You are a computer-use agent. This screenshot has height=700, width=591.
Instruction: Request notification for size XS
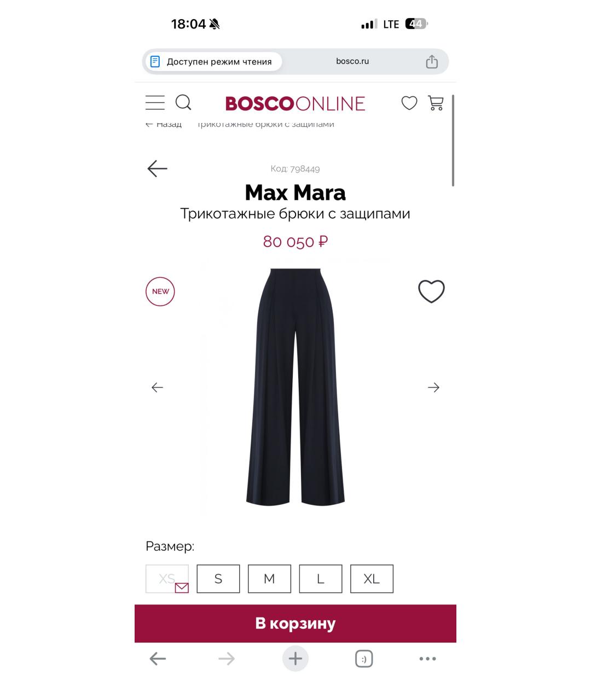167,579
